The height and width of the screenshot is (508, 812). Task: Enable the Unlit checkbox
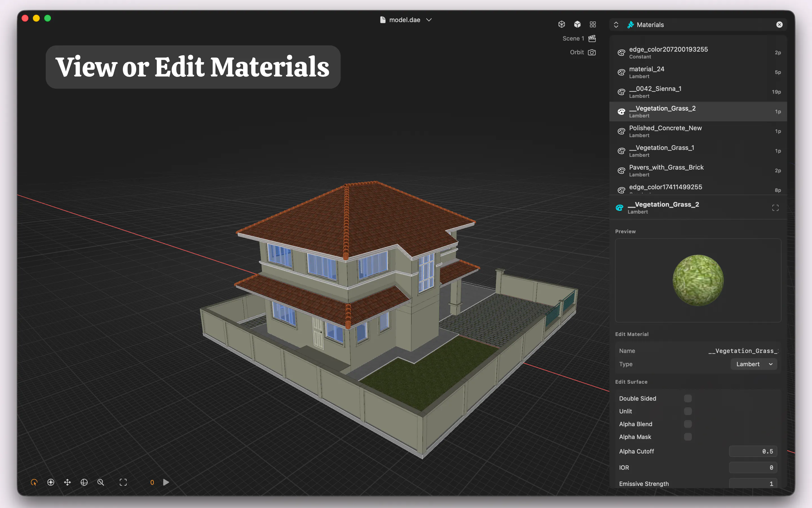tap(687, 411)
